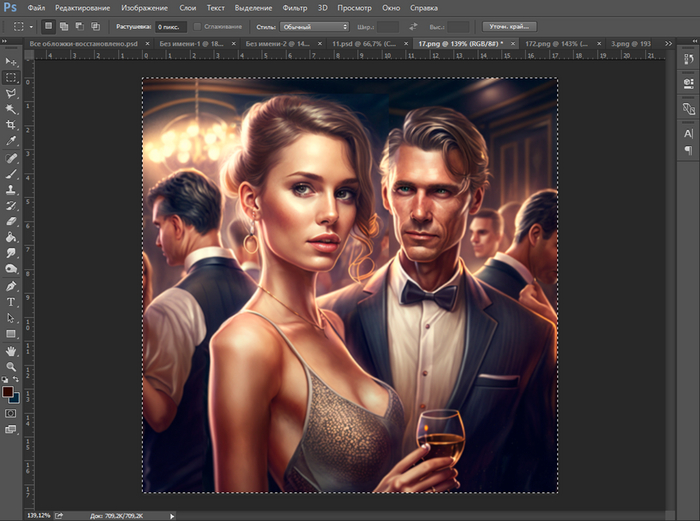The width and height of the screenshot is (700, 521).
Task: Select the Eyedropper tool
Action: 11,141
